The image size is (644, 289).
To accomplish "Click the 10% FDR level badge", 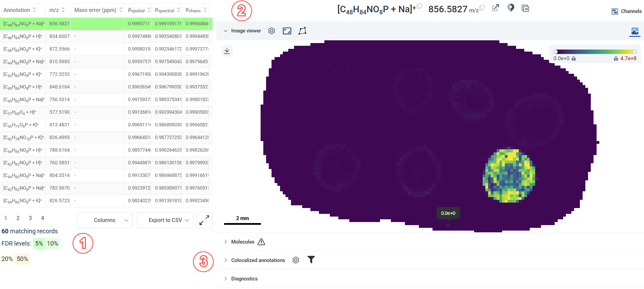I will pyautogui.click(x=53, y=244).
